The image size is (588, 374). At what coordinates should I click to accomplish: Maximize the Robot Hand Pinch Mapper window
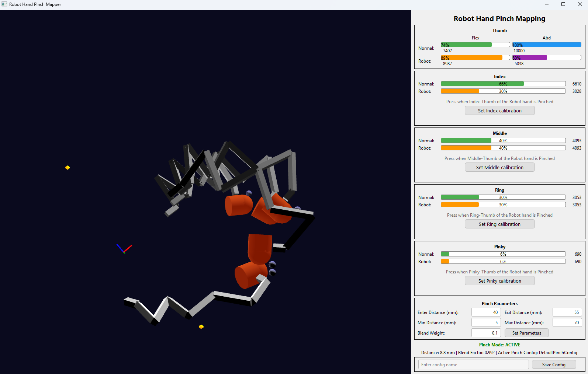(563, 4)
